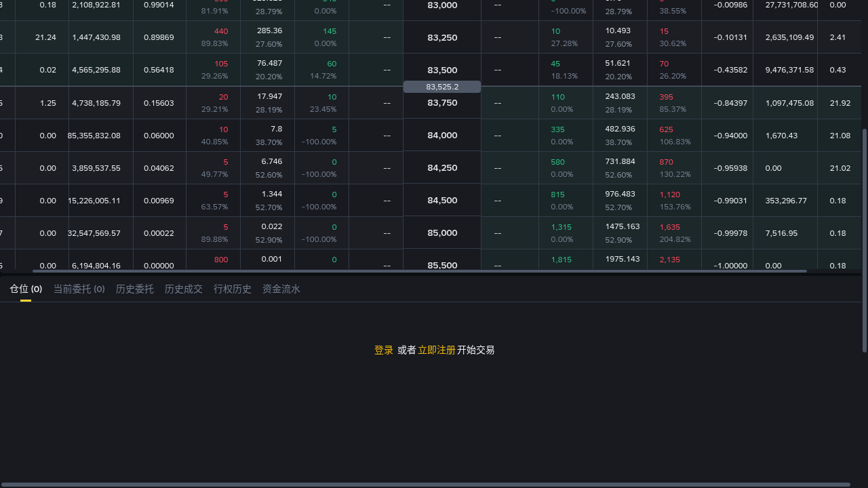Viewport: 868px width, 488px height.
Task: Open the 历史委托 tab
Action: [135, 289]
